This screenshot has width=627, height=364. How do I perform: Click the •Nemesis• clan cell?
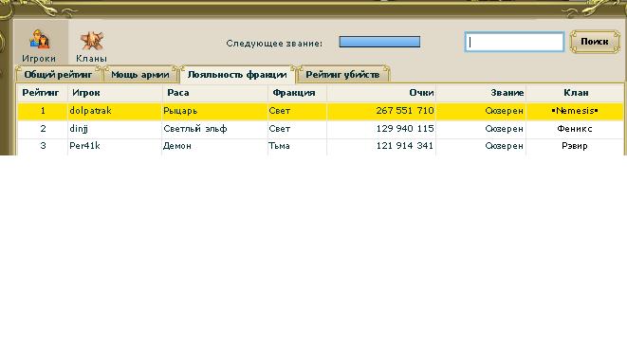(x=575, y=111)
